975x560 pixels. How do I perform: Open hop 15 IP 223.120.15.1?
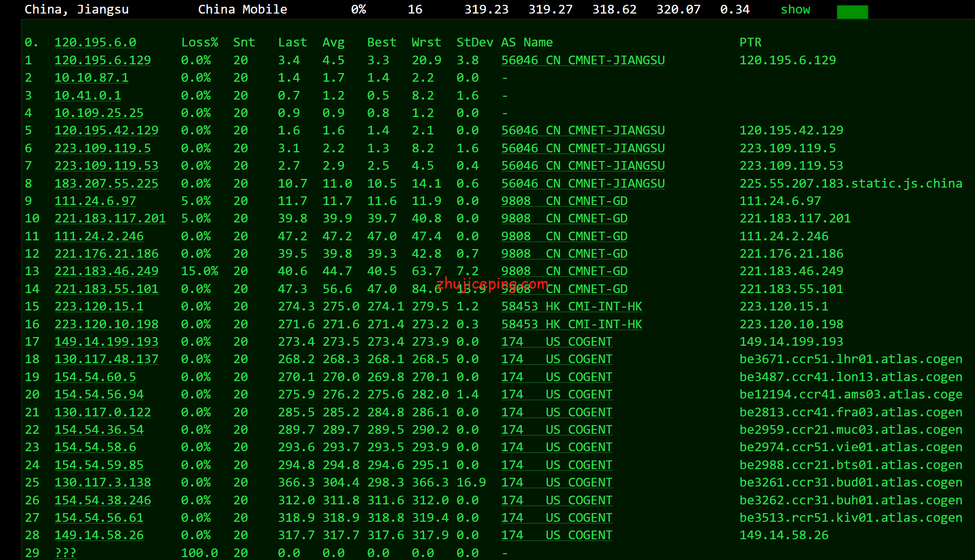[99, 306]
